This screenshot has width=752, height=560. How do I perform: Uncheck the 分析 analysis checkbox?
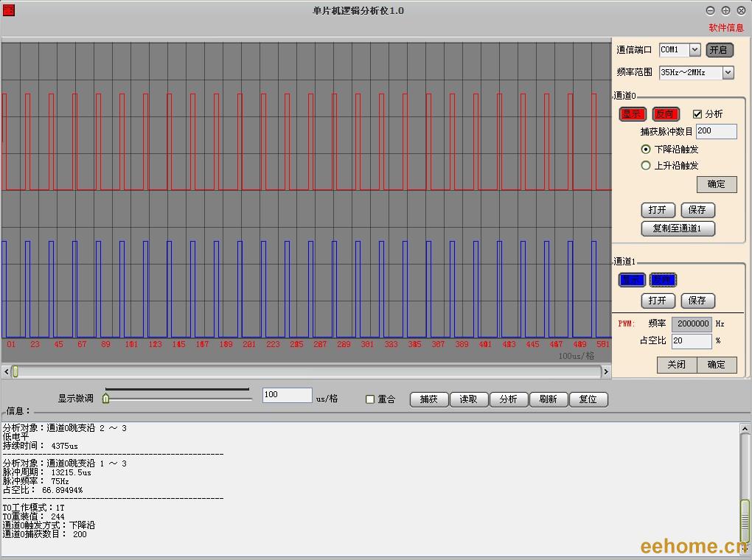click(x=697, y=114)
